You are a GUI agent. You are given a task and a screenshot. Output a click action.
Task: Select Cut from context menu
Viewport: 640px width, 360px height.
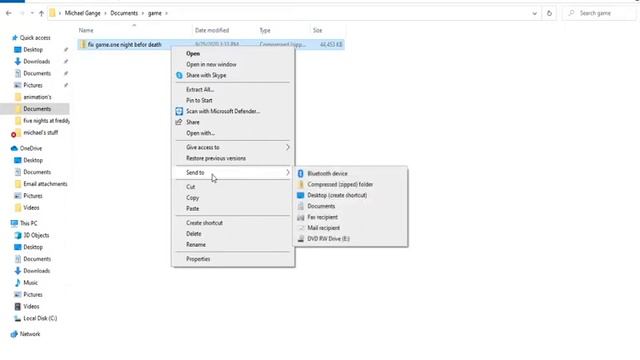(x=191, y=187)
